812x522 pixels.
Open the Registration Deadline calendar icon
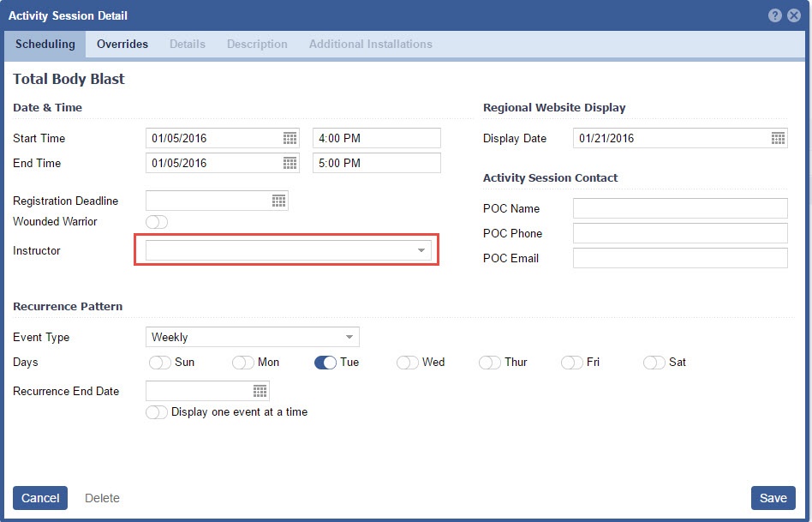tap(278, 201)
